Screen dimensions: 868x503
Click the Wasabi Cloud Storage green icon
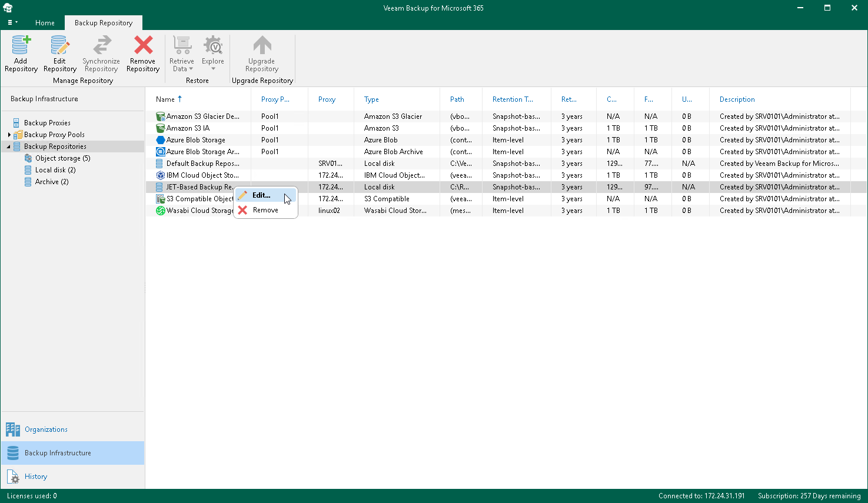click(x=160, y=211)
